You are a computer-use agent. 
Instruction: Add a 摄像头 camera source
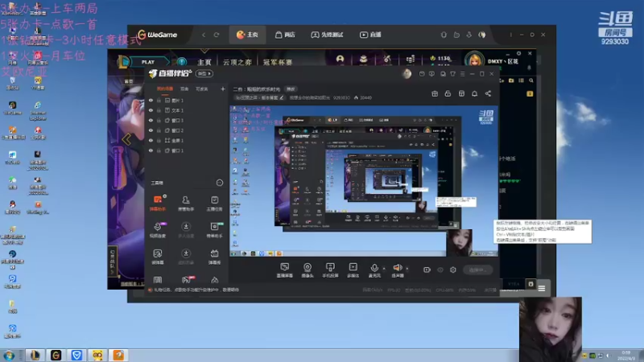click(x=308, y=270)
